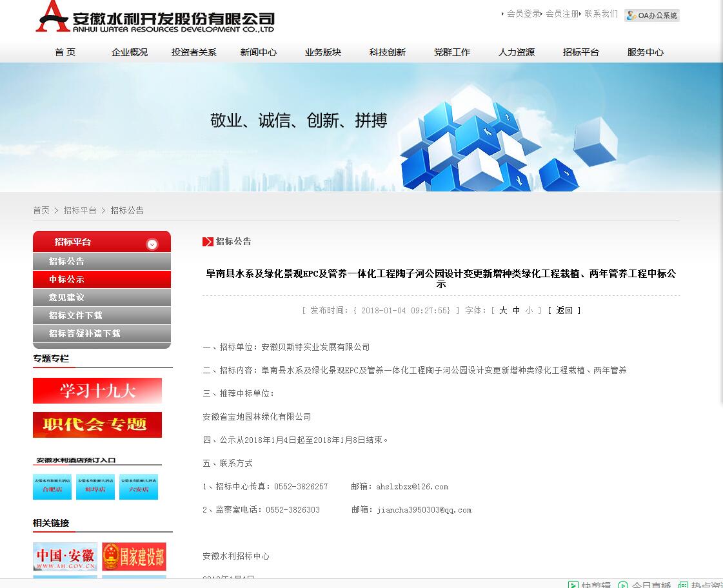The width and height of the screenshot is (723, 588).
Task: Select the 中 font size option
Action: pos(516,311)
